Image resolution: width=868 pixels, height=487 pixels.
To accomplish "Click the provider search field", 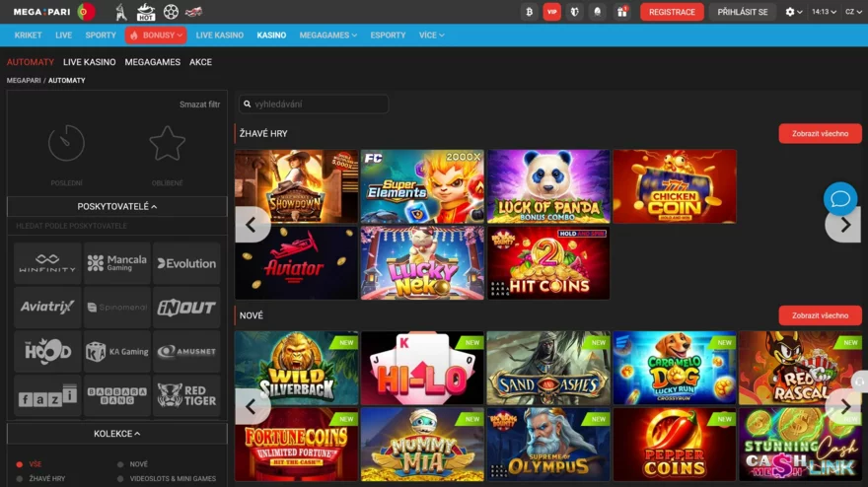I will tap(116, 226).
